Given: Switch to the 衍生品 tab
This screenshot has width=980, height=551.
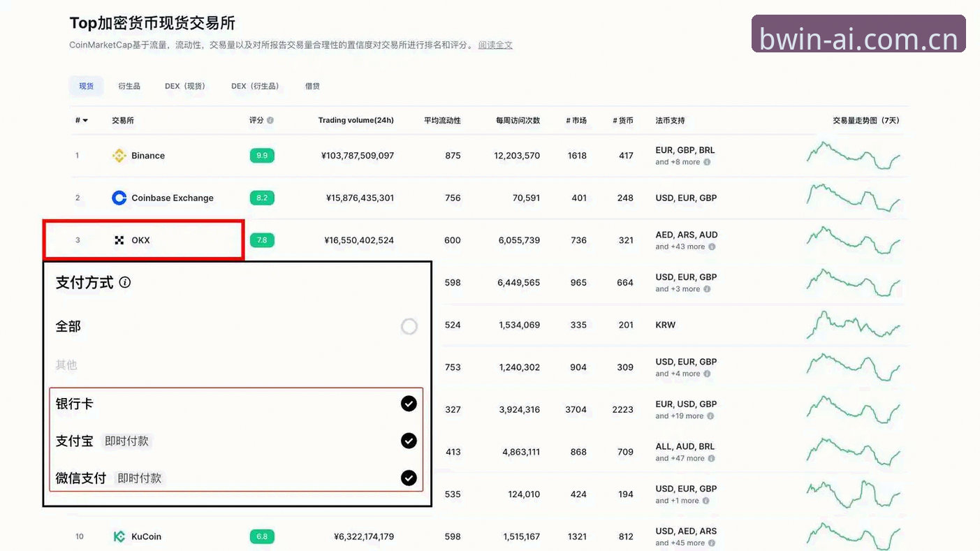Looking at the screenshot, I should [x=129, y=86].
